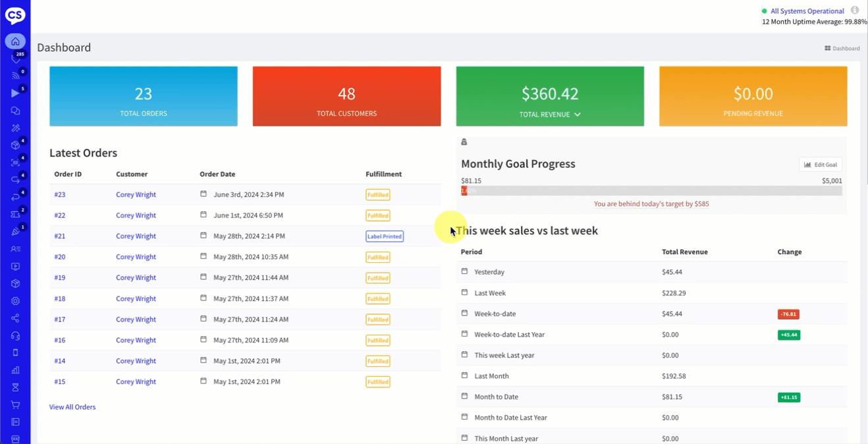Expand the Total Revenue dropdown chevron
Image resolution: width=868 pixels, height=444 pixels.
point(578,115)
